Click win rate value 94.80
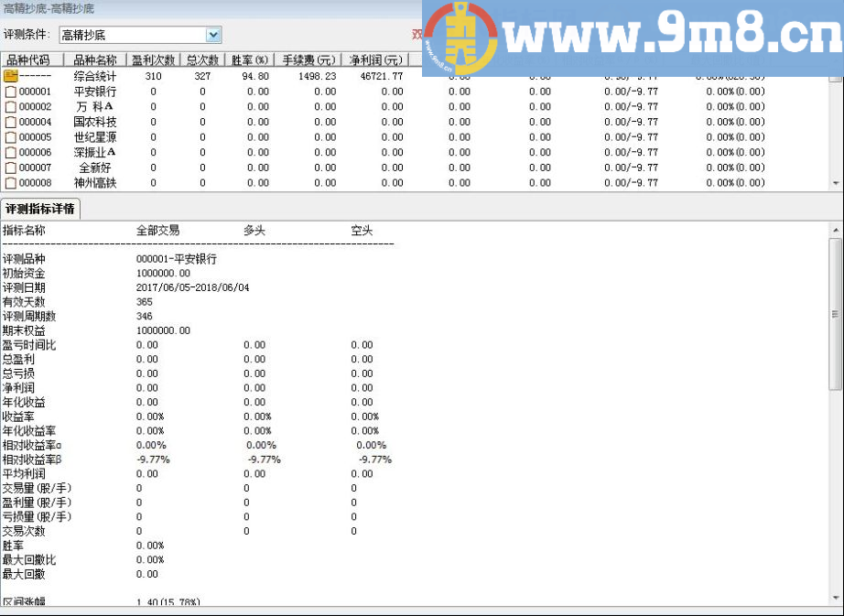This screenshot has width=844, height=616. point(255,76)
